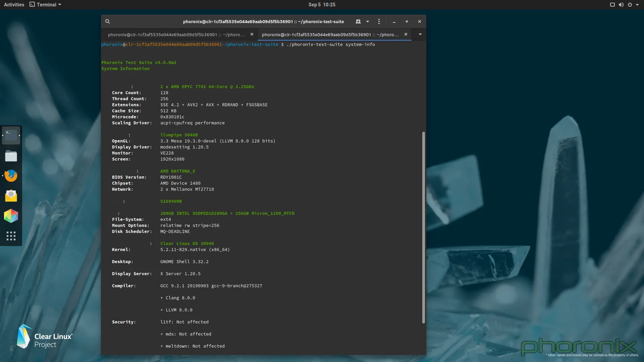Maximize the terminal window
Screen dimensions: 644x362
[407, 21]
